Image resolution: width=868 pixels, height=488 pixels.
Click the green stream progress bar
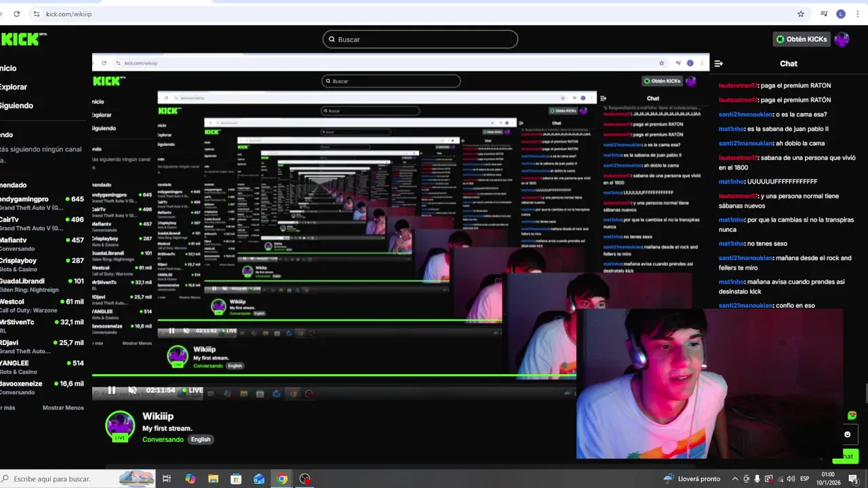[x=334, y=375]
